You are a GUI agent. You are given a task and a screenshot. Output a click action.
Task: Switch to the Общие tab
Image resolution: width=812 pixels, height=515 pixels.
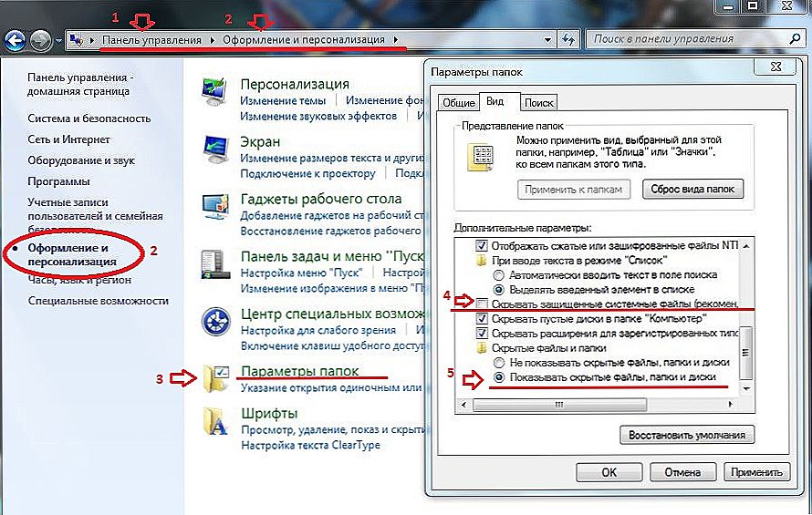pyautogui.click(x=458, y=102)
